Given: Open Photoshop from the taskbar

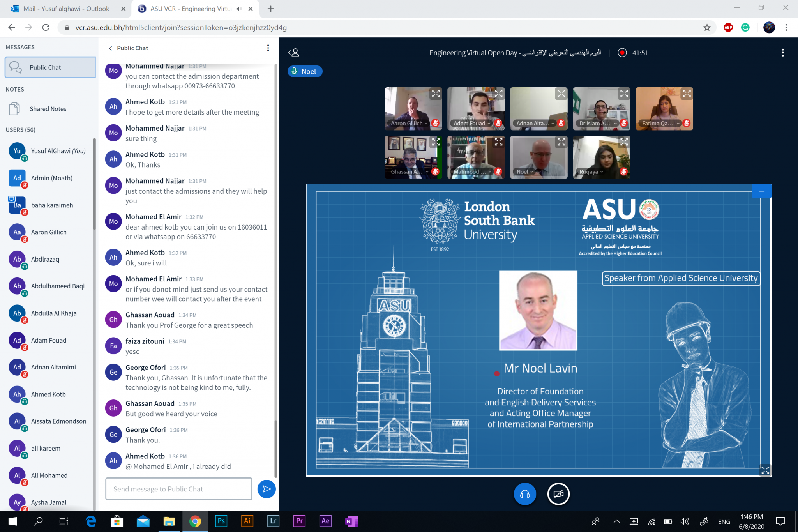Looking at the screenshot, I should click(221, 521).
